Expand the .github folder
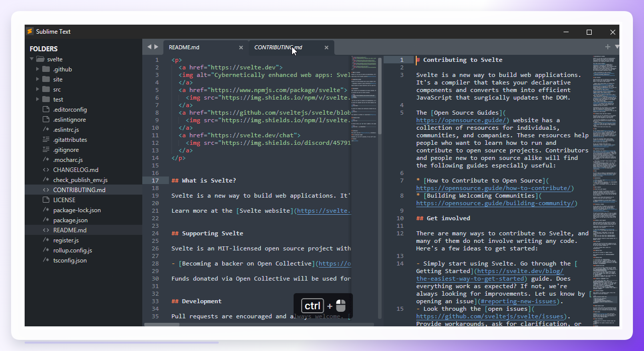 (38, 69)
